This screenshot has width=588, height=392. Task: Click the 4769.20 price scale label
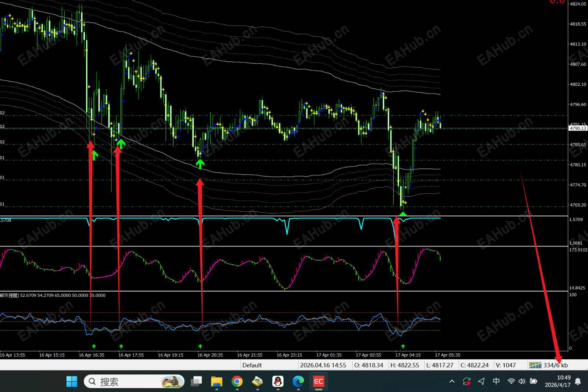click(x=578, y=205)
